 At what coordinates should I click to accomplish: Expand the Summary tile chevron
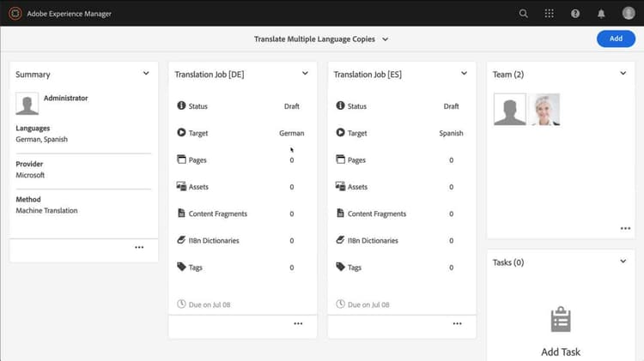[x=146, y=74]
